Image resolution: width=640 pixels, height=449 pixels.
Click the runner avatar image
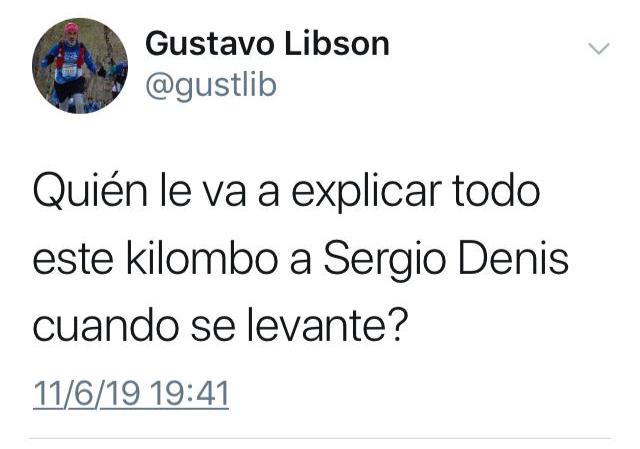[x=80, y=66]
